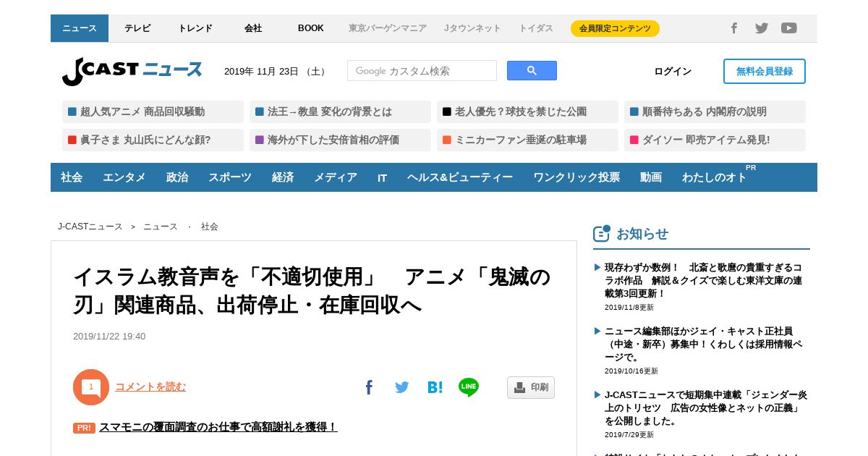The height and width of the screenshot is (456, 868).
Task: Open 北斎と歌麿 collaboration notice
Action: click(703, 280)
